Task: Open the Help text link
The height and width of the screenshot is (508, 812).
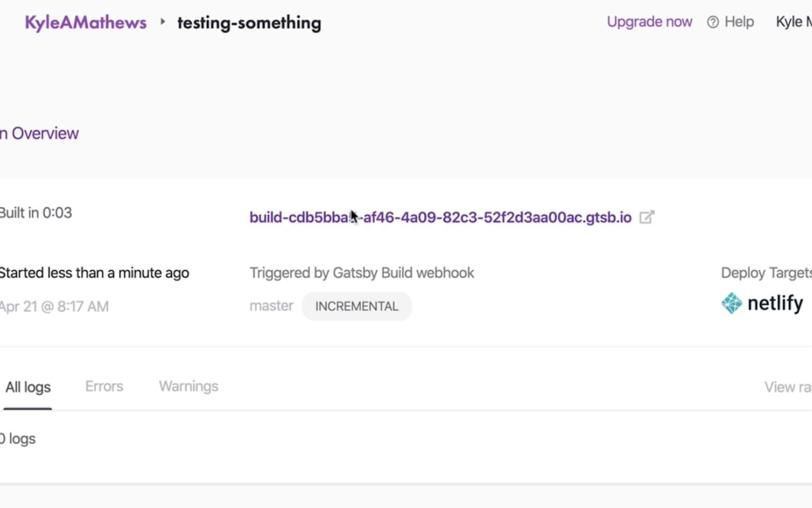Action: pyautogui.click(x=739, y=22)
